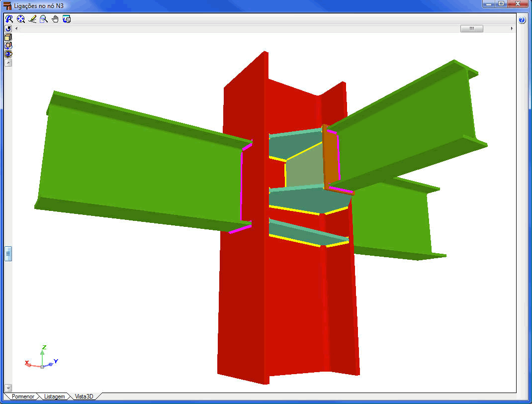
Task: Click the horizontal scrollbar left arrow
Action: point(16,28)
